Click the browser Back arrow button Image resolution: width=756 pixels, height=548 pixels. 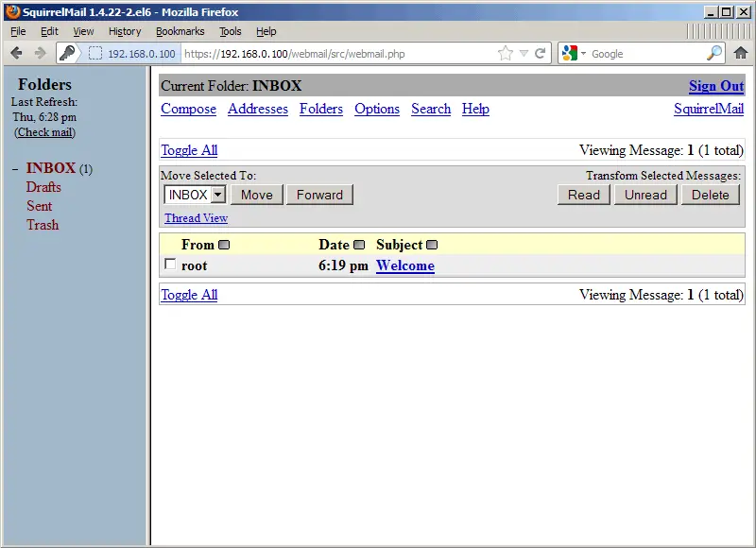[17, 53]
